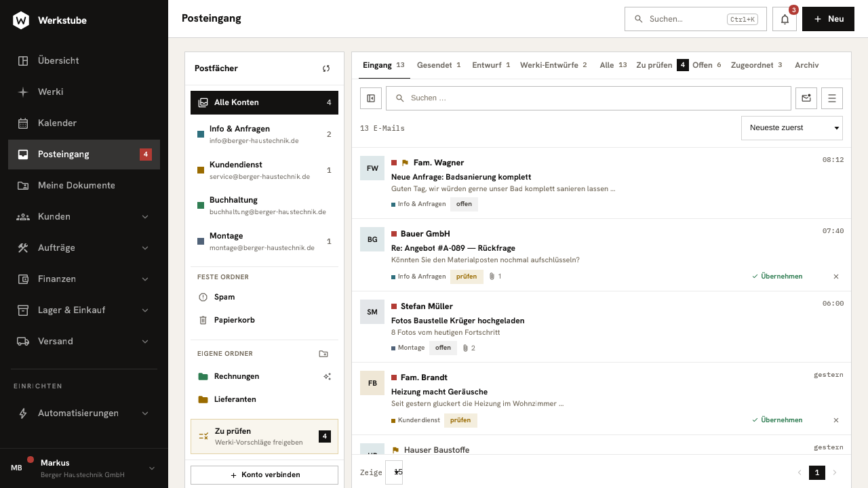This screenshot has height=488, width=868.
Task: Open notifications bell
Action: (785, 19)
